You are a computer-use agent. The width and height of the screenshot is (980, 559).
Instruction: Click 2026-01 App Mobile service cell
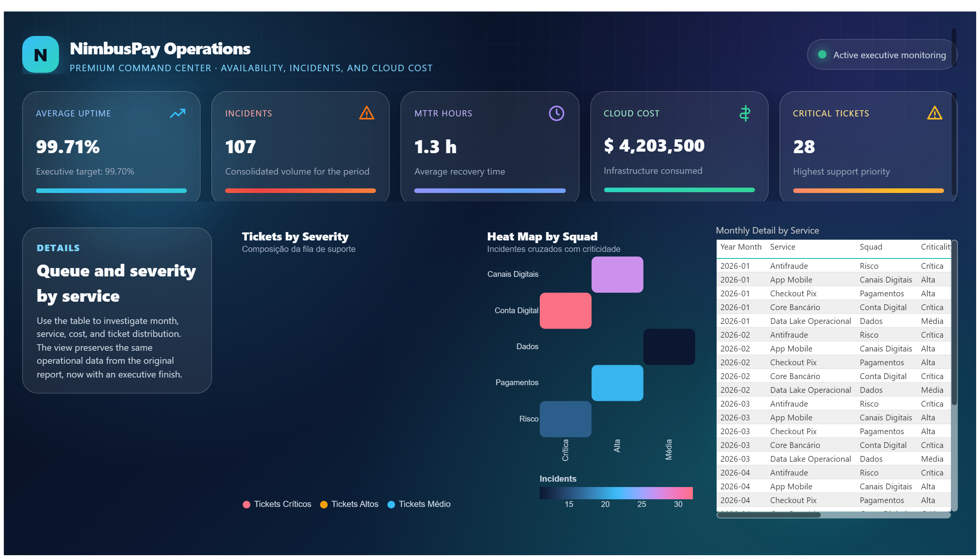click(x=791, y=279)
